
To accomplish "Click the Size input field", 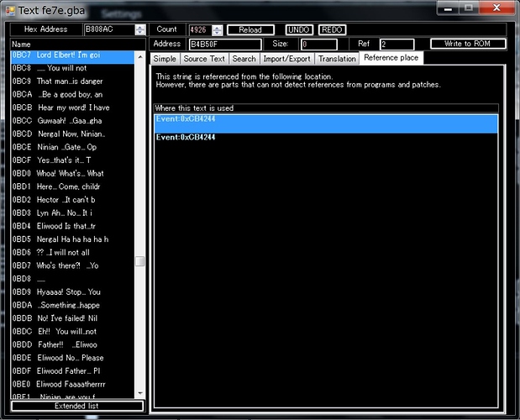I will pos(318,44).
